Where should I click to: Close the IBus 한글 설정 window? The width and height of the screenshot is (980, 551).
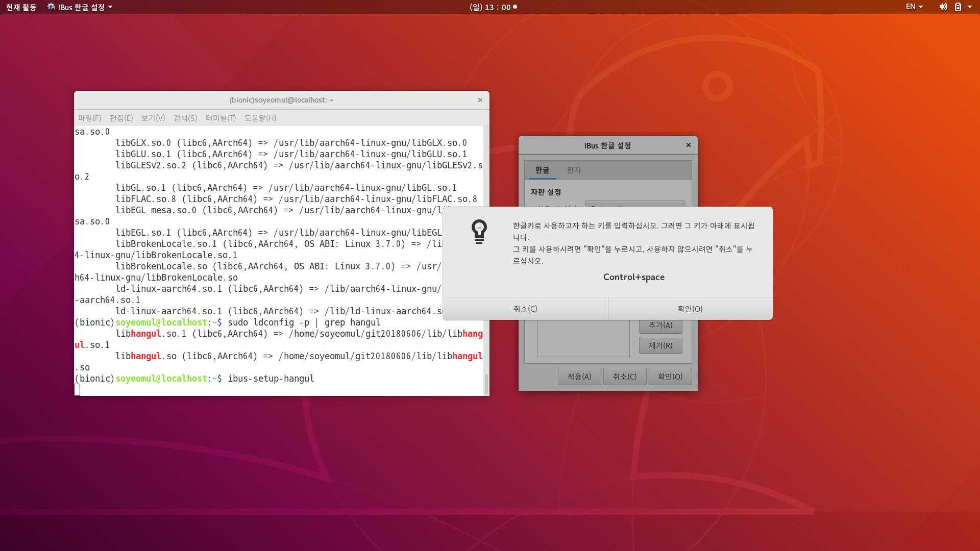688,145
